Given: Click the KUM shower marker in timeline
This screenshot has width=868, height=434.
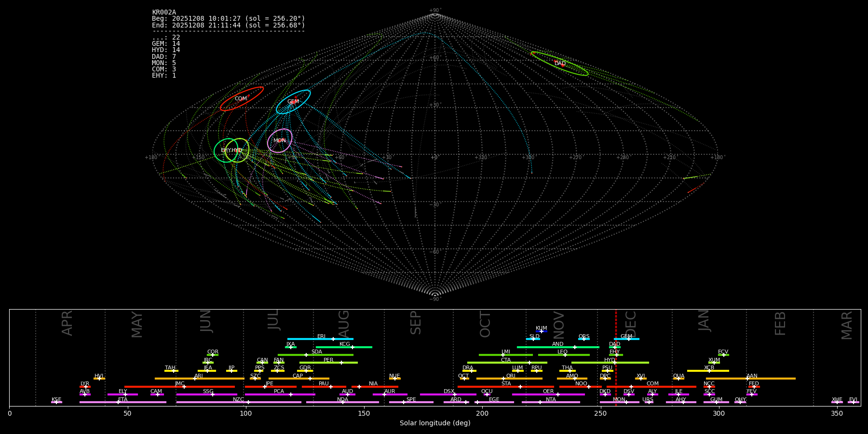Looking at the screenshot, I should 542,331.
